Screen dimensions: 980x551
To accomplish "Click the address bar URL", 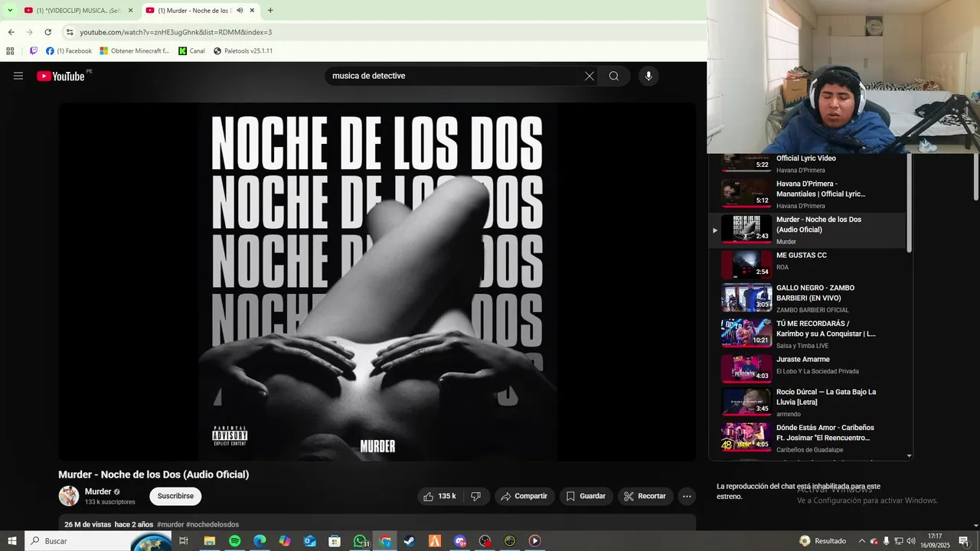I will click(x=175, y=32).
